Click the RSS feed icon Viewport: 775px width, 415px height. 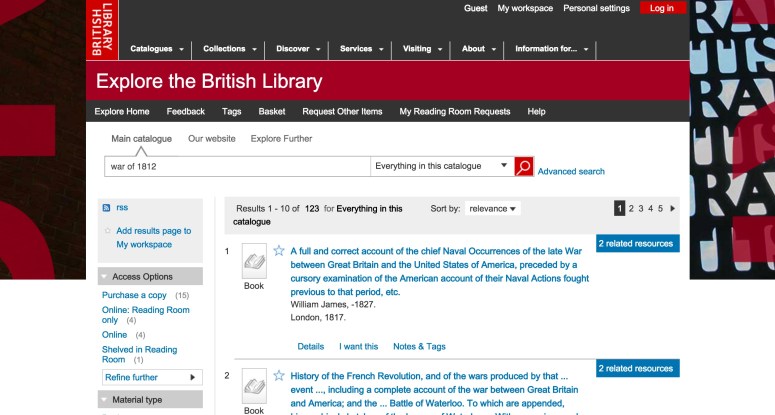pos(107,207)
